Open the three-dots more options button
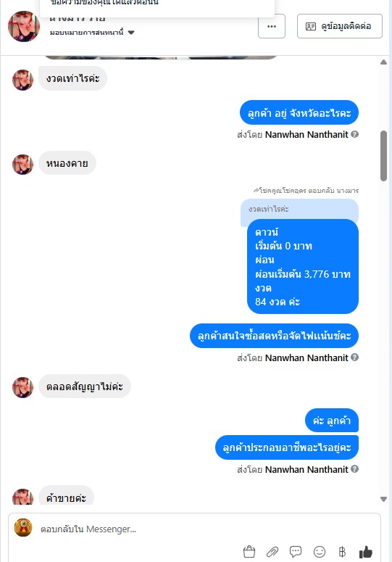Screen dimensions: 392x562 272,26
